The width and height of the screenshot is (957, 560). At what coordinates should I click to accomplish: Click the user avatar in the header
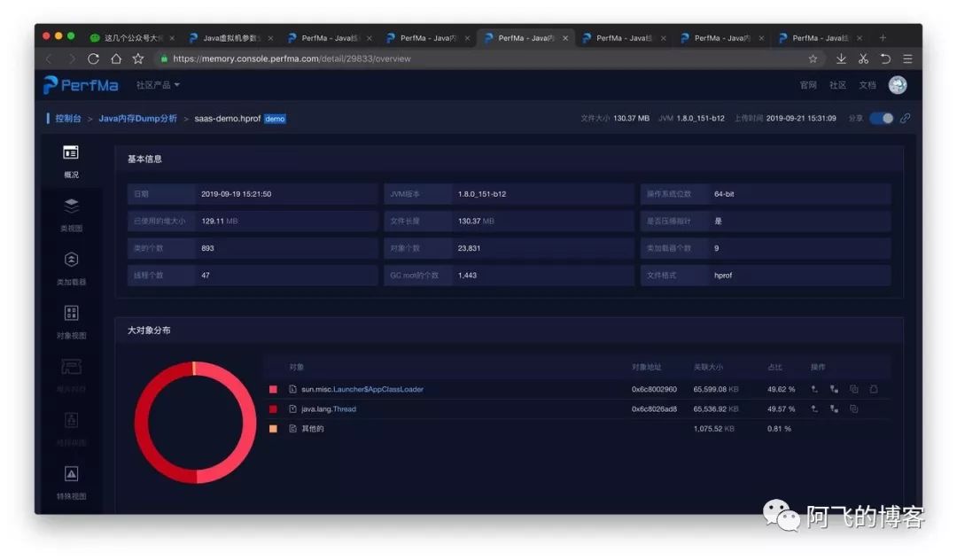pyautogui.click(x=898, y=85)
